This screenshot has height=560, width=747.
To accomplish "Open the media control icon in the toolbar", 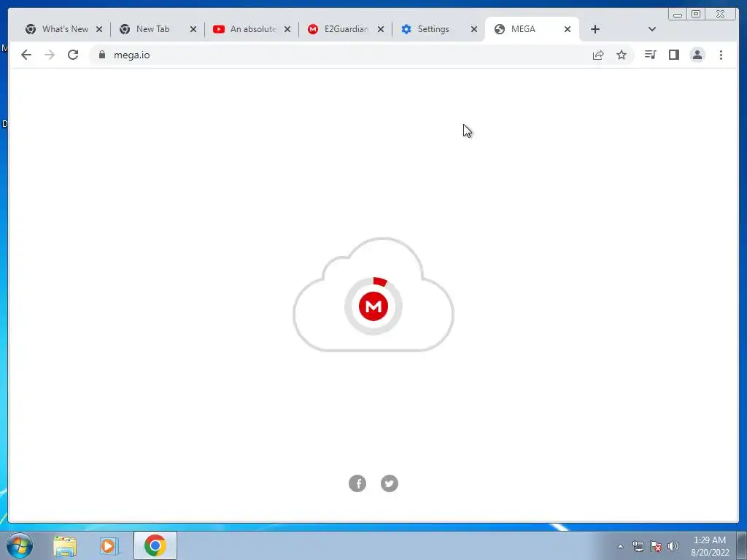I will (650, 55).
